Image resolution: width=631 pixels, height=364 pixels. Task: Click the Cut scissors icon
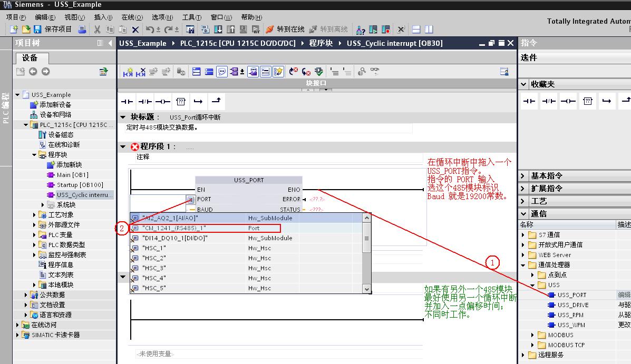pyautogui.click(x=98, y=29)
